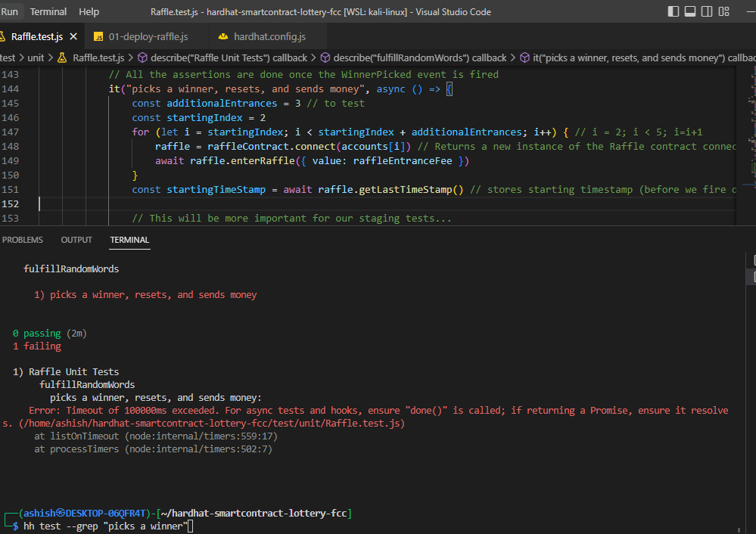This screenshot has height=534, width=756.
Task: Click line number 143 in the gutter
Action: tap(10, 75)
